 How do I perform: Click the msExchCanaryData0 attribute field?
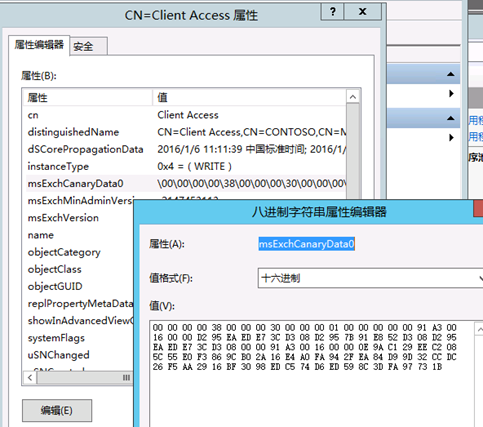point(306,244)
